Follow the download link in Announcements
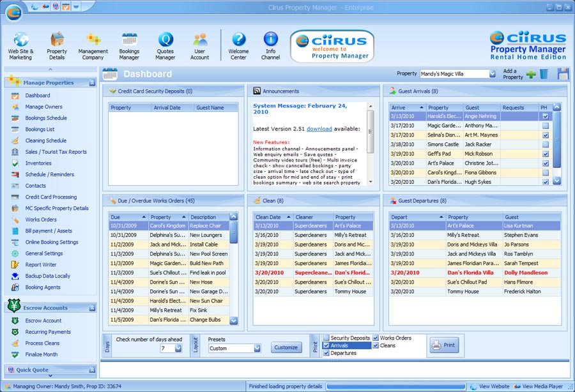575x392 pixels. tap(319, 129)
